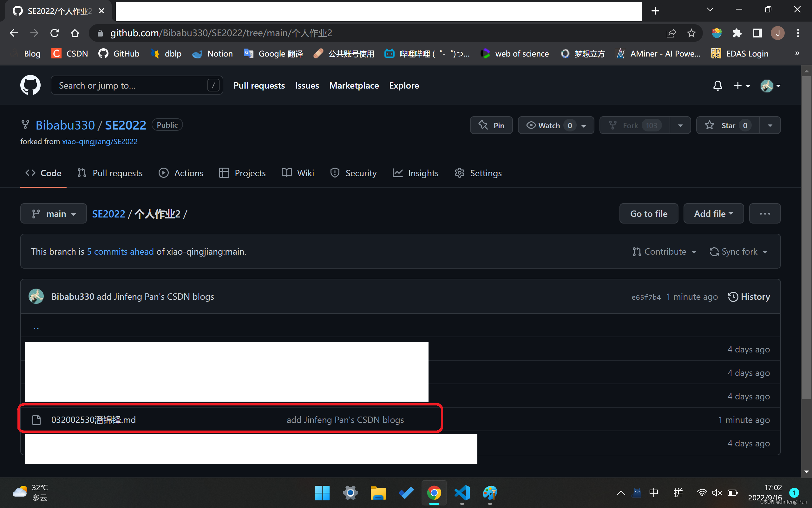Go to browser home page
812x508 pixels.
pyautogui.click(x=75, y=33)
